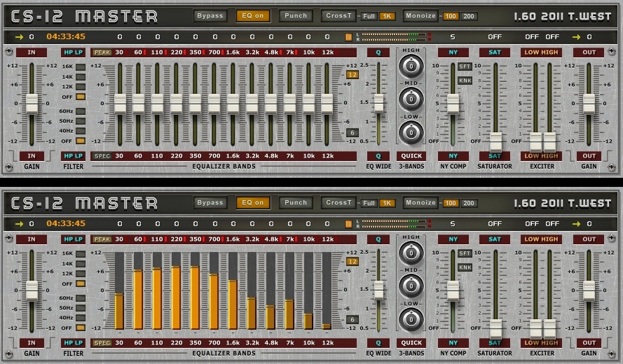Turn the HIGH knob in upper plugin
The image size is (623, 364).
[411, 66]
